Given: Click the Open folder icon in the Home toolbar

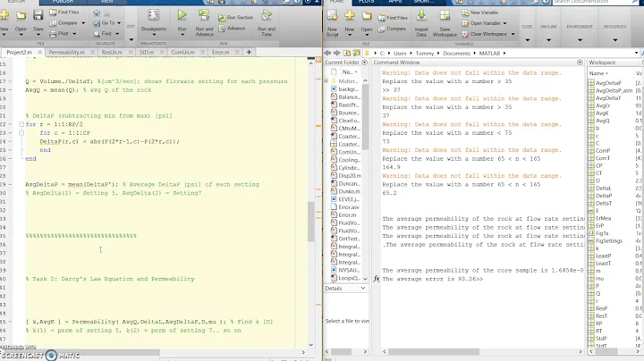Looking at the screenshot, I should tap(367, 16).
